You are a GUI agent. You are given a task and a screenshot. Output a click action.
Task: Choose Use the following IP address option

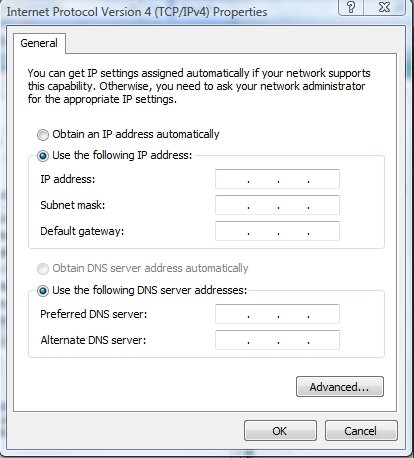[43, 156]
